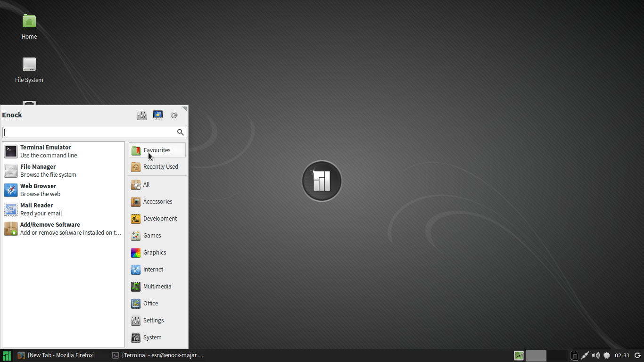Open Add/Remove Software from favourites
This screenshot has width=644, height=362.
pos(63,229)
